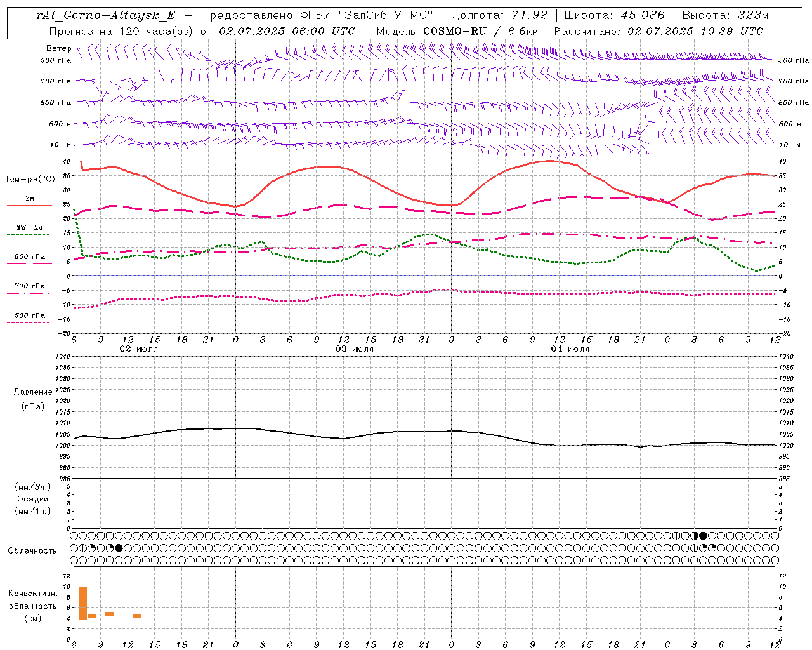
Task: Click the solid blue 2м legend line sample
Action: (29, 206)
